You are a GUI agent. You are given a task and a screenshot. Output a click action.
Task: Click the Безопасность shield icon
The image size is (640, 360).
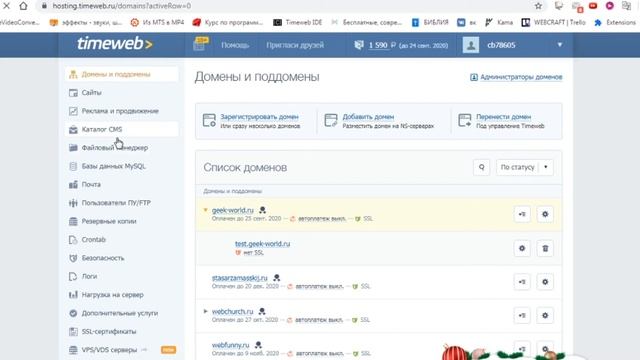[73, 258]
